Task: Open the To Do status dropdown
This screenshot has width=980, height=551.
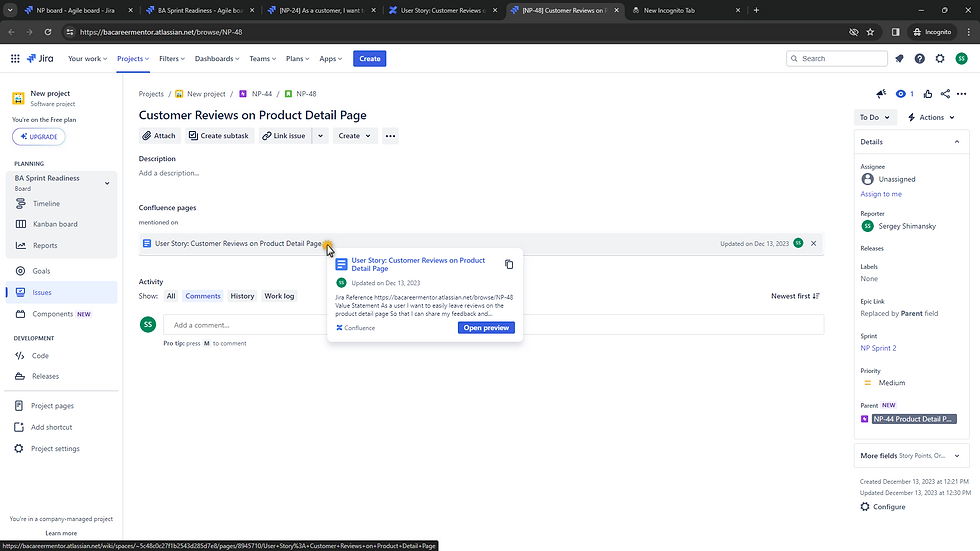Action: point(874,117)
